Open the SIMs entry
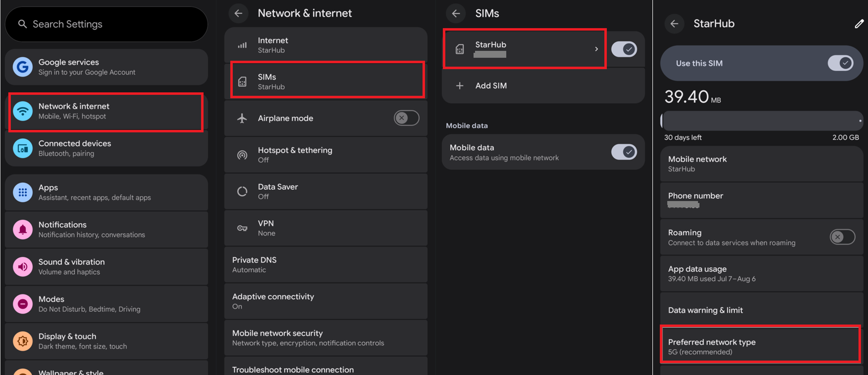The image size is (868, 375). tap(325, 82)
